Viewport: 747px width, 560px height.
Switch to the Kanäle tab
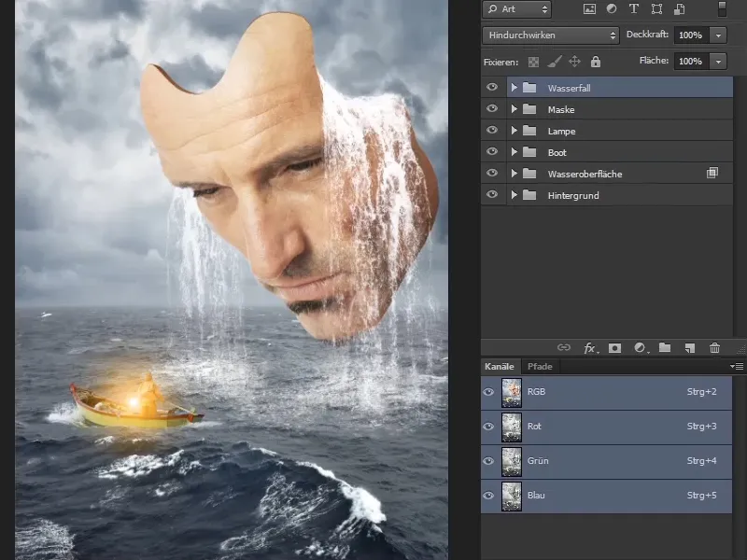[500, 366]
